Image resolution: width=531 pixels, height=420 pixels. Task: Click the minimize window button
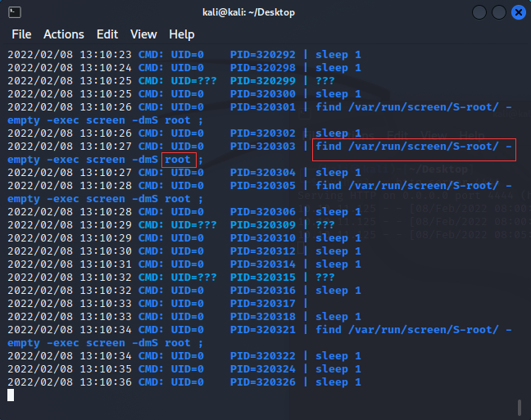479,12
